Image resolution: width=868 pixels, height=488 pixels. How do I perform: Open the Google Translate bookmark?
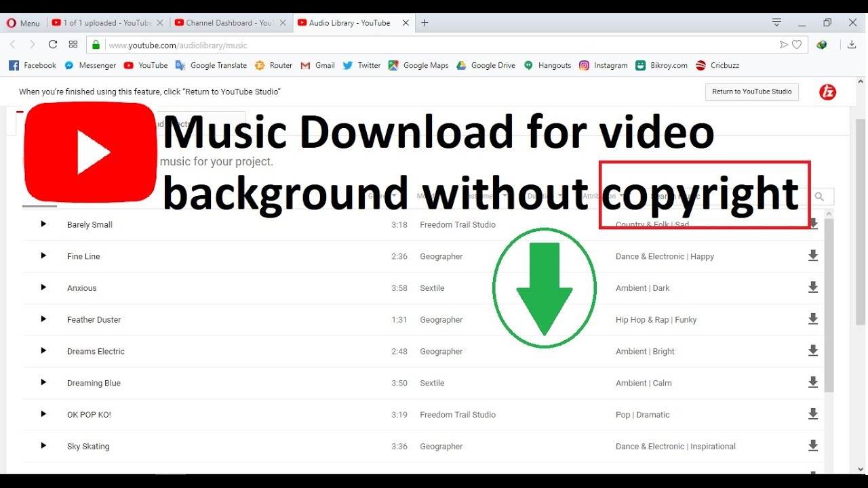click(211, 66)
